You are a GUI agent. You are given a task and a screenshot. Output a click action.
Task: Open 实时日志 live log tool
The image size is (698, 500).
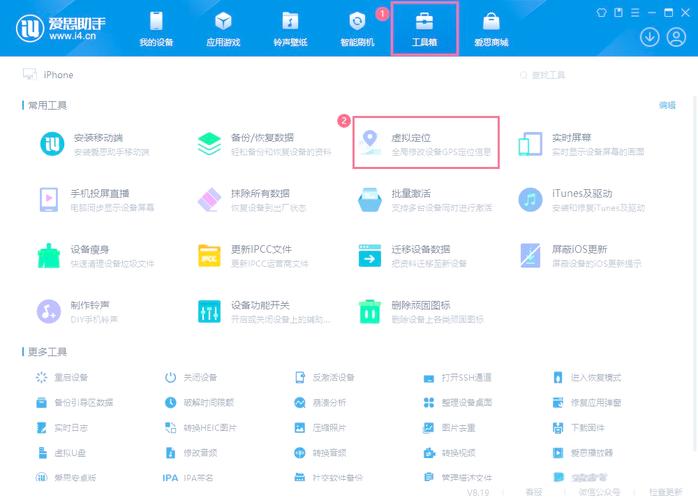[61, 428]
